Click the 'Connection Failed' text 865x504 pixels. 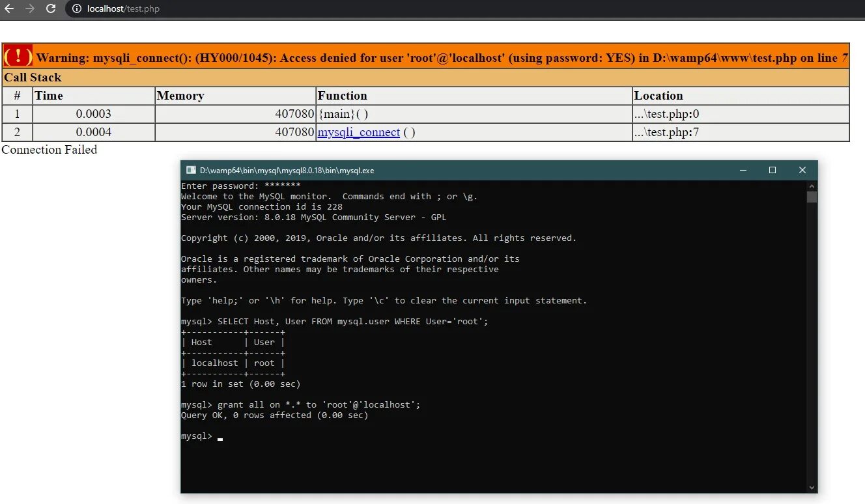pyautogui.click(x=50, y=150)
